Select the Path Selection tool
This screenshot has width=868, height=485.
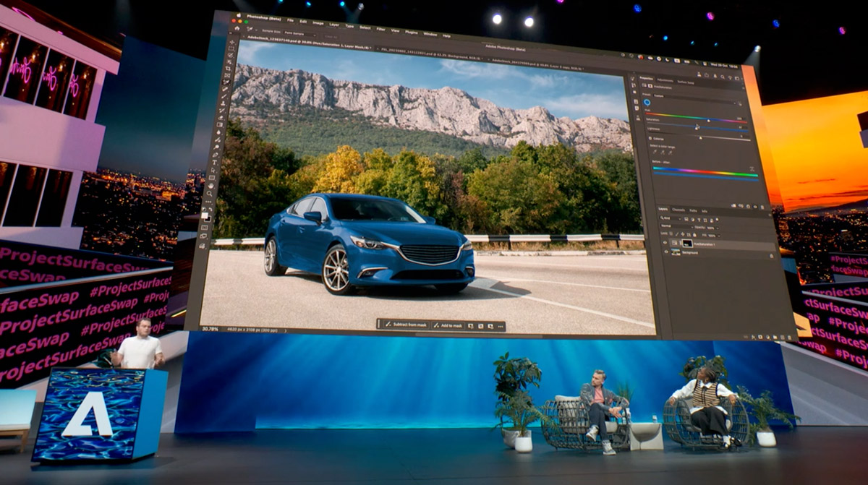point(213,170)
